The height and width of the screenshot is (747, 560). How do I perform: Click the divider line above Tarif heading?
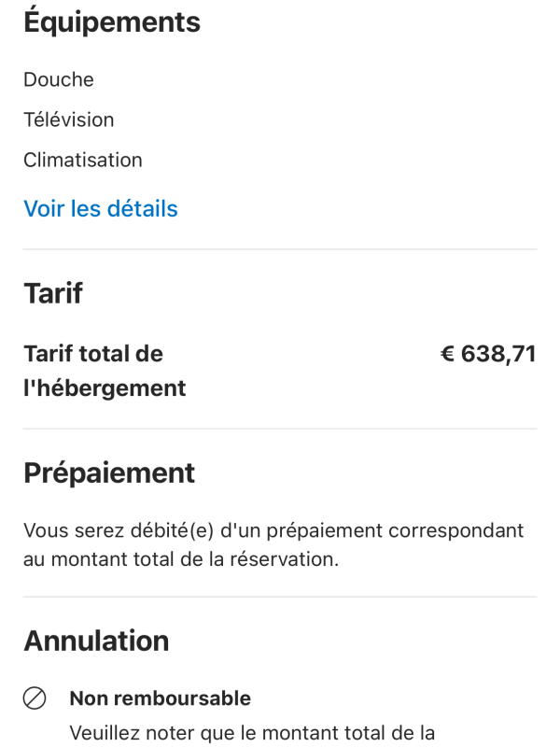pyautogui.click(x=280, y=249)
